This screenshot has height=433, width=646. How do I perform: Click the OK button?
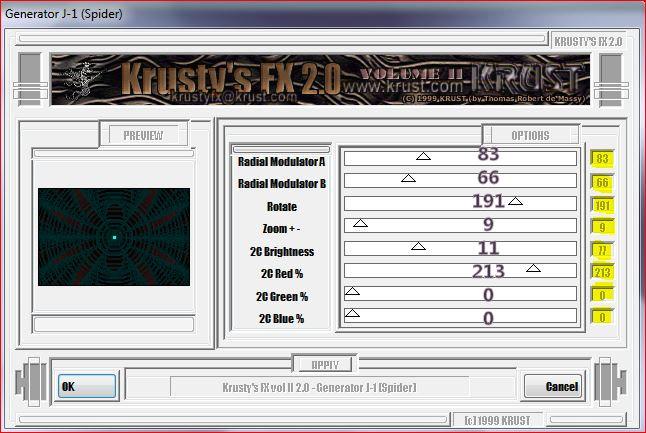(x=87, y=386)
